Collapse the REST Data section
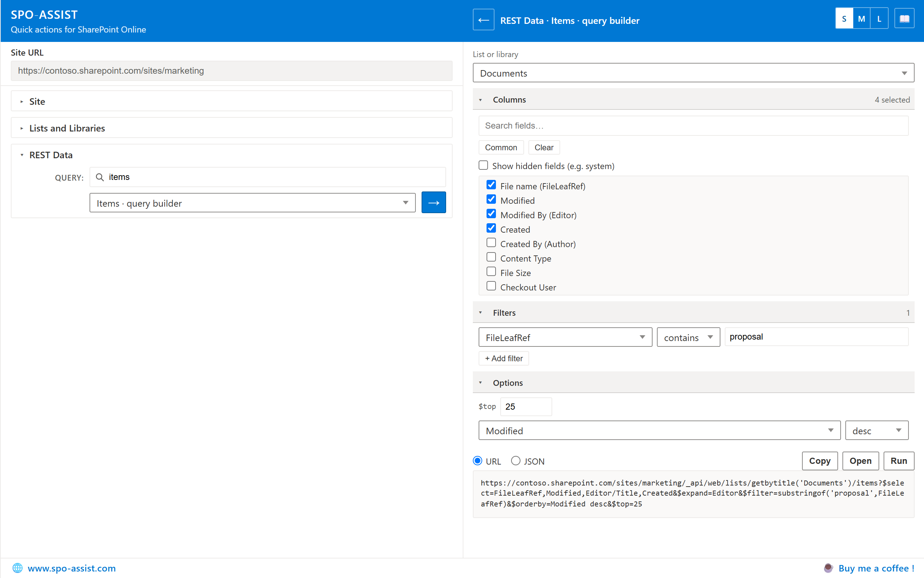 click(x=231, y=155)
